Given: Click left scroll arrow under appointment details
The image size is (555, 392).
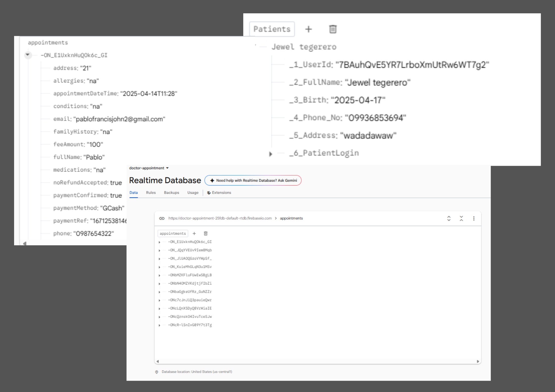Looking at the screenshot, I should pos(24,243).
